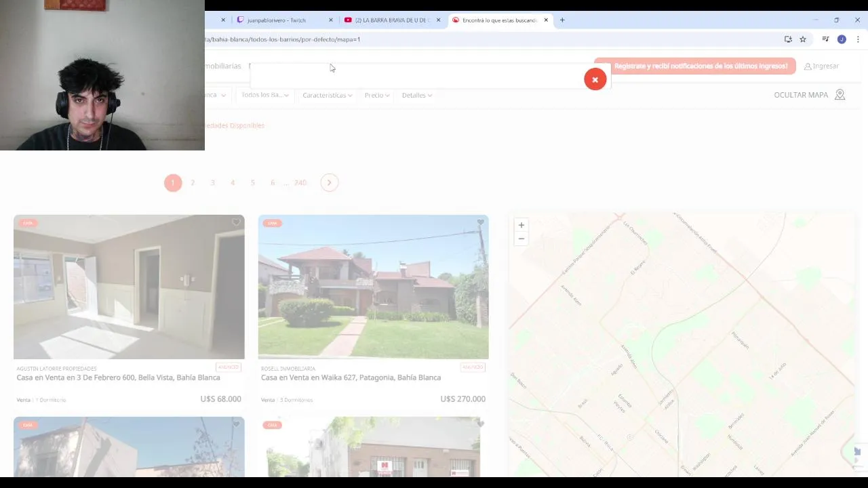This screenshot has height=488, width=868.
Task: Open the Chrome profile avatar
Action: point(842,39)
